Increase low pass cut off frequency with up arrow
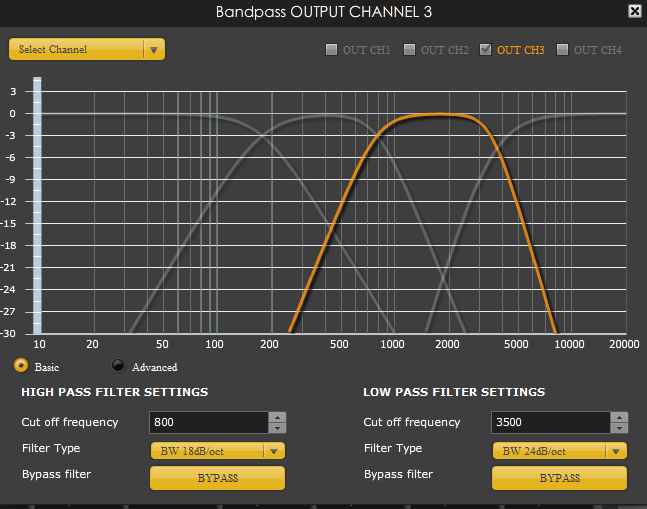 click(x=619, y=417)
